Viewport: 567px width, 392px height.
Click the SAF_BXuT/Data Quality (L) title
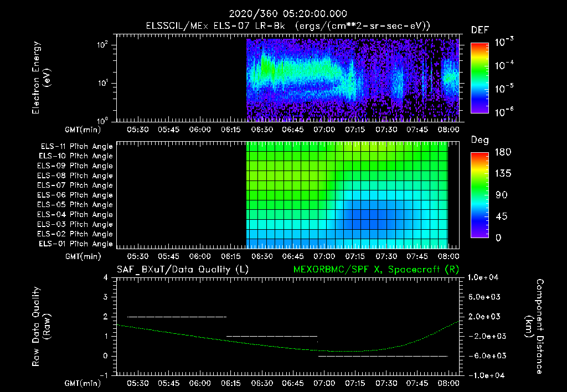[x=183, y=270]
